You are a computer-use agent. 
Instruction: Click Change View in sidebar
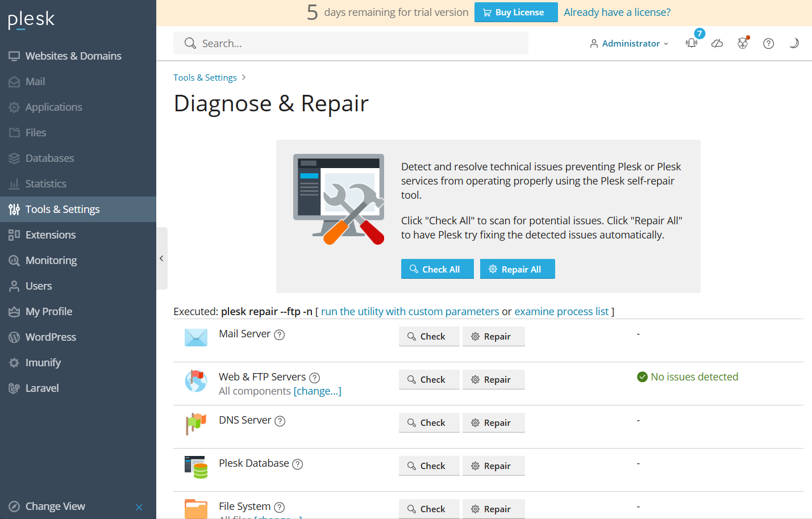pos(55,506)
